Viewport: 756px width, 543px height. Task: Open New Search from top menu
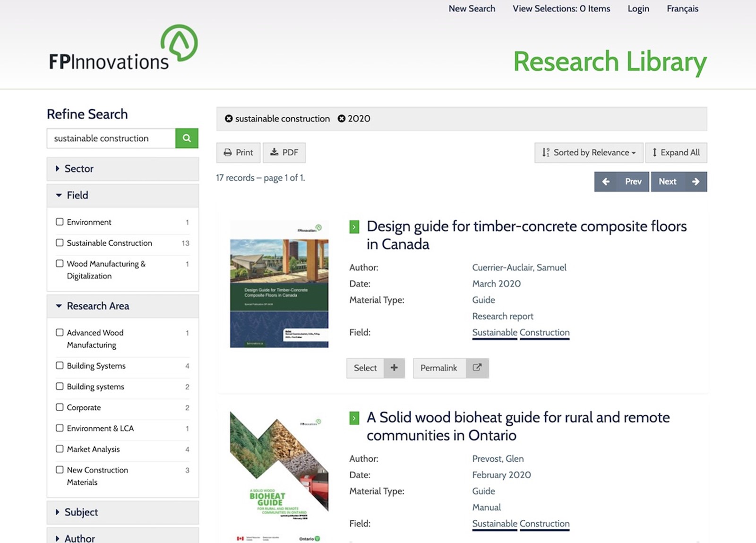[472, 9]
